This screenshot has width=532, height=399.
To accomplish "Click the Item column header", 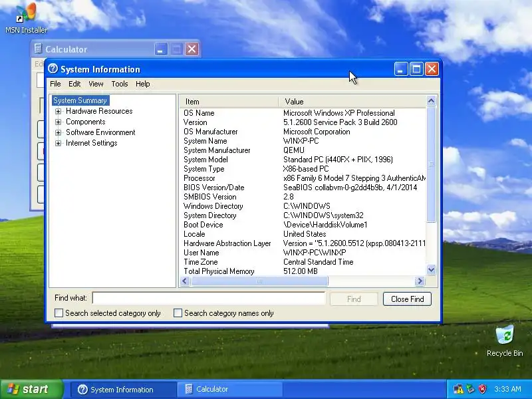I will coord(229,102).
